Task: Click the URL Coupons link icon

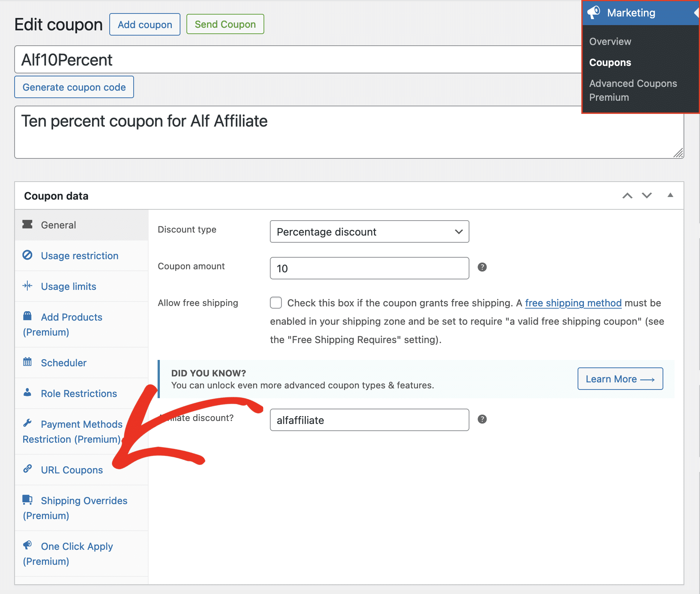Action: [x=27, y=469]
